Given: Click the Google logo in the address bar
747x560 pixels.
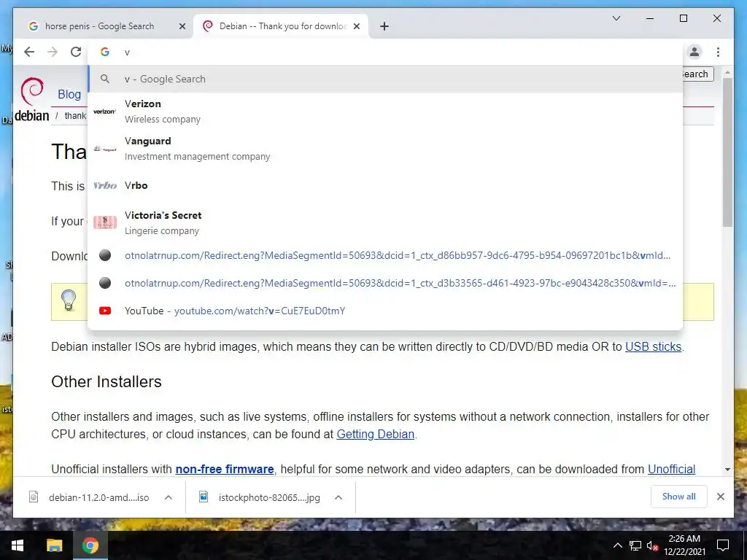Looking at the screenshot, I should (105, 52).
